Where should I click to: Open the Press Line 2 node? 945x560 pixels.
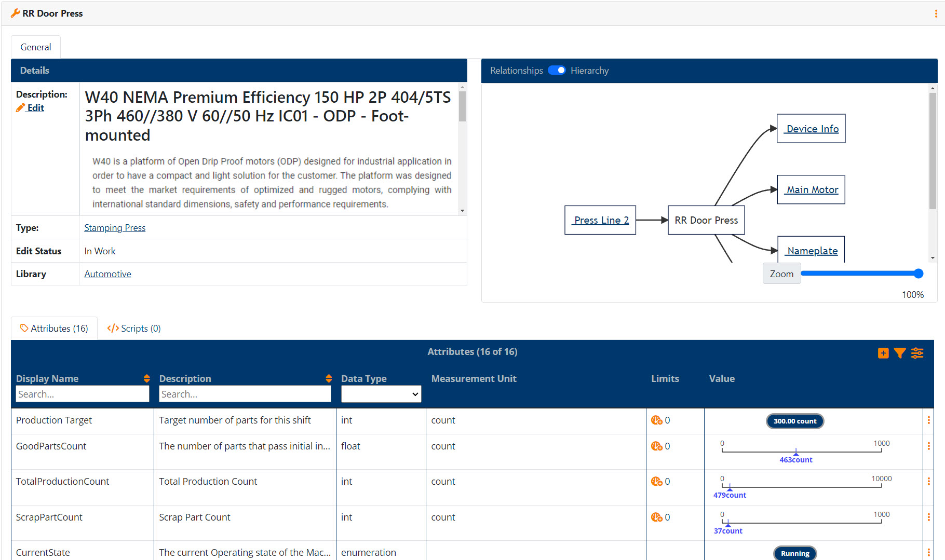[601, 220]
